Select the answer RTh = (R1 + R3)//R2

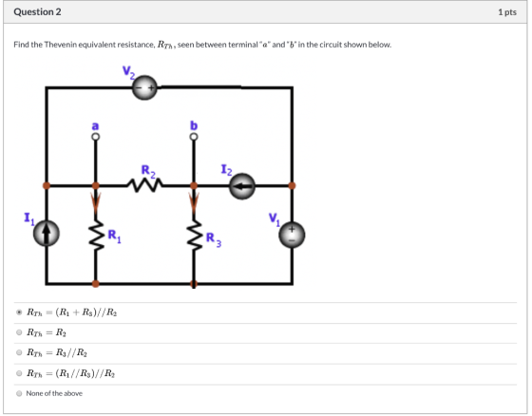point(19,312)
